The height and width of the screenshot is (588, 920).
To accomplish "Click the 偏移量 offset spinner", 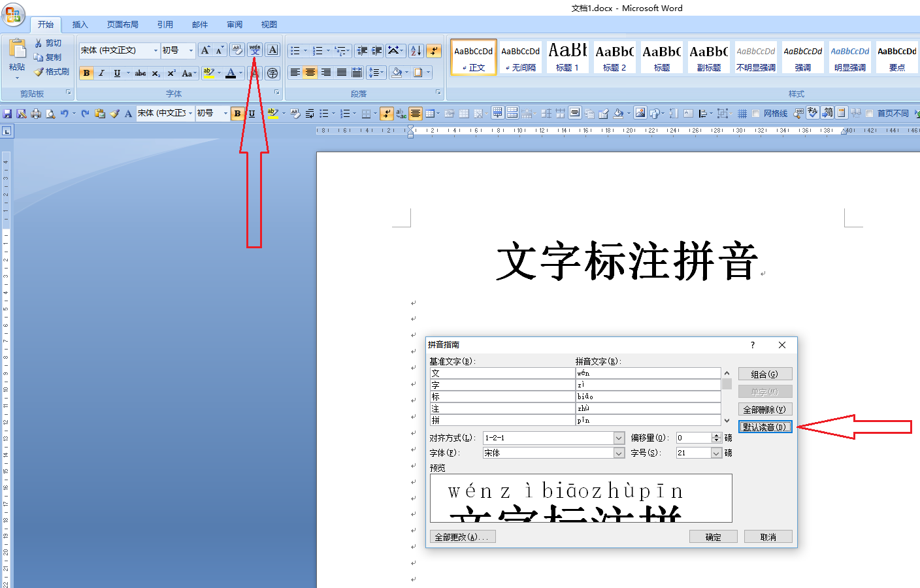I will (716, 438).
